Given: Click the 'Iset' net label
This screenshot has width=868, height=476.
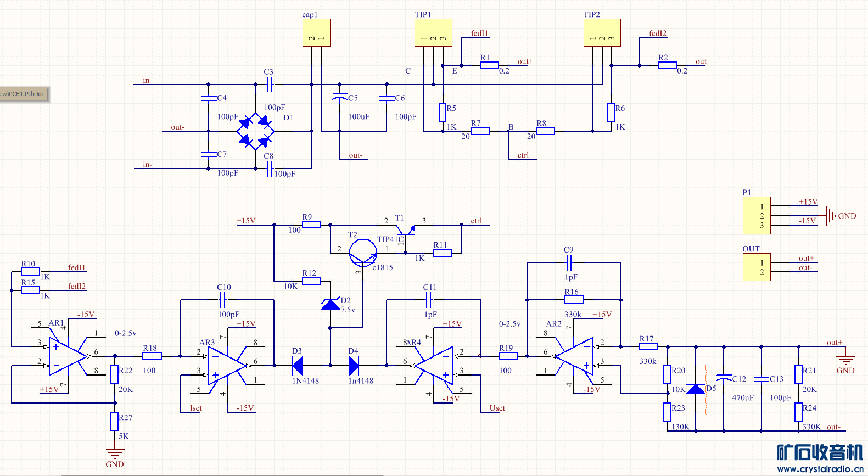Looking at the screenshot, I should point(196,408).
